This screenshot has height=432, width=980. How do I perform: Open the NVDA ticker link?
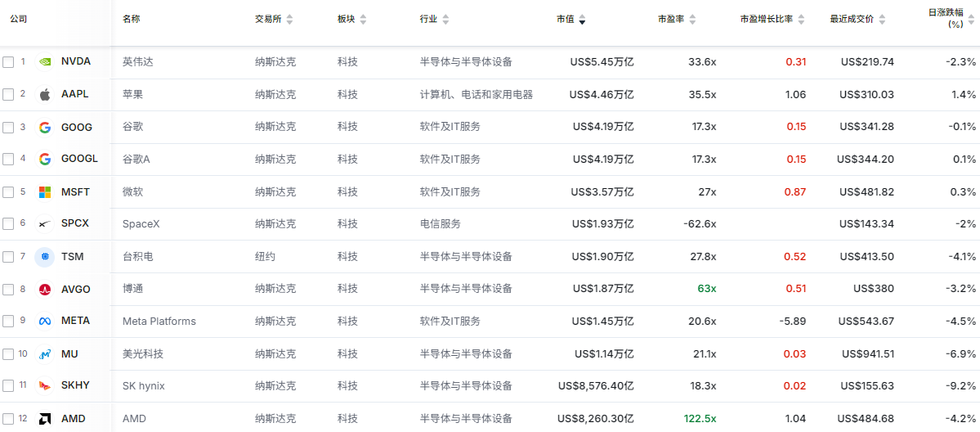tap(76, 62)
